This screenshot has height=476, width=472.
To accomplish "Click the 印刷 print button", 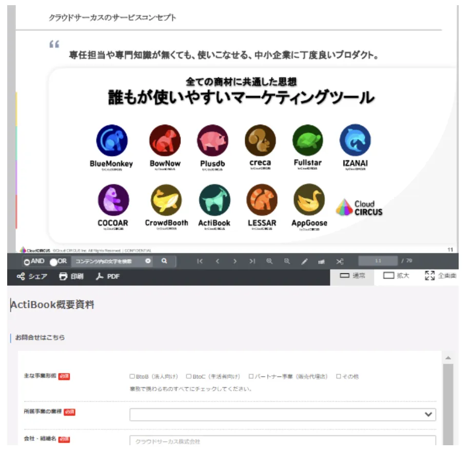I will (71, 276).
